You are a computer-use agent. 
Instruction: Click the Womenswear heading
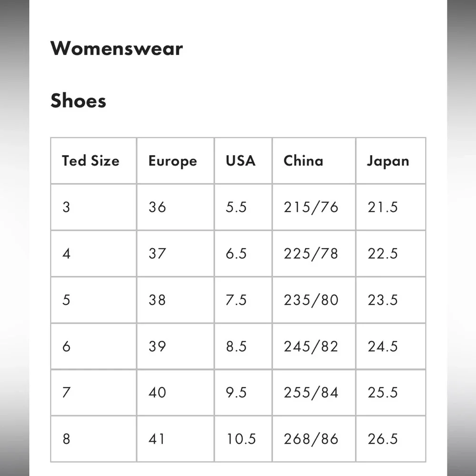click(x=117, y=48)
